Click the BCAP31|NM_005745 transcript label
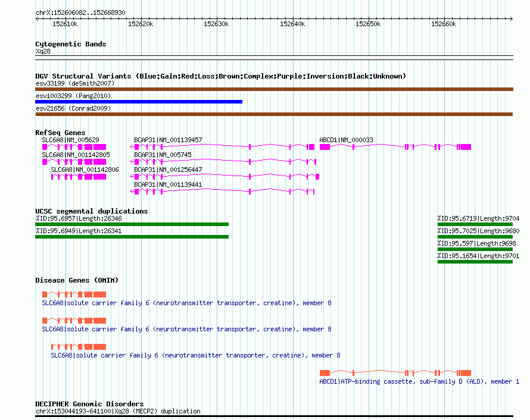Image resolution: width=530 pixels, height=420 pixels. click(163, 155)
